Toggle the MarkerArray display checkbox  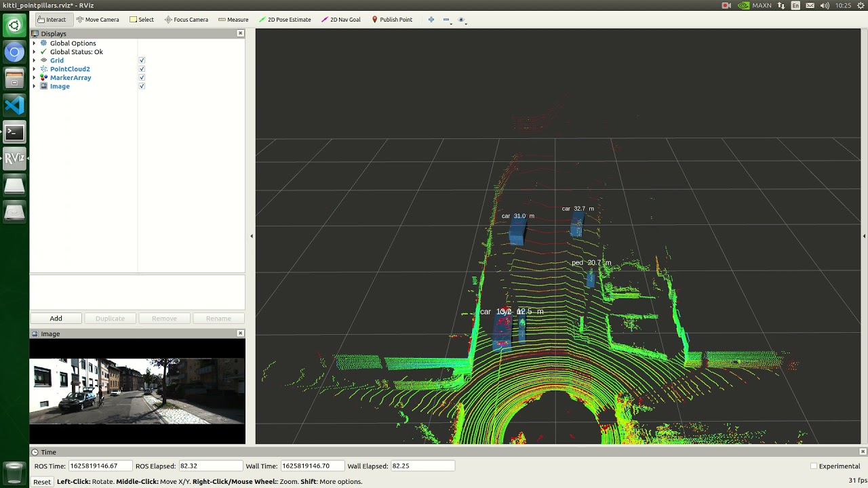tap(142, 78)
